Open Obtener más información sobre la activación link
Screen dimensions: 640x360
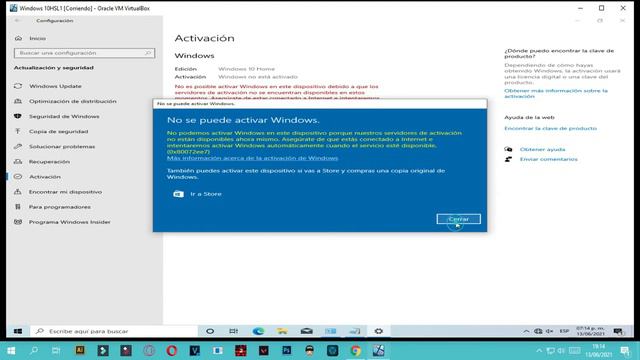tap(556, 93)
